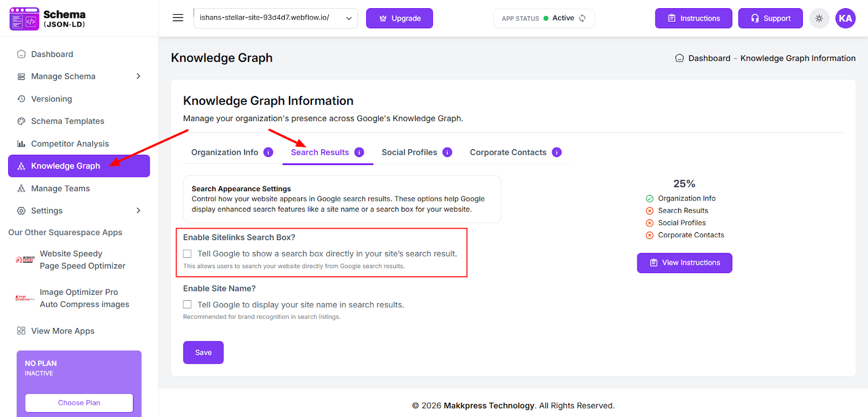Click info icon beside Corporate Contacts tab

click(557, 153)
